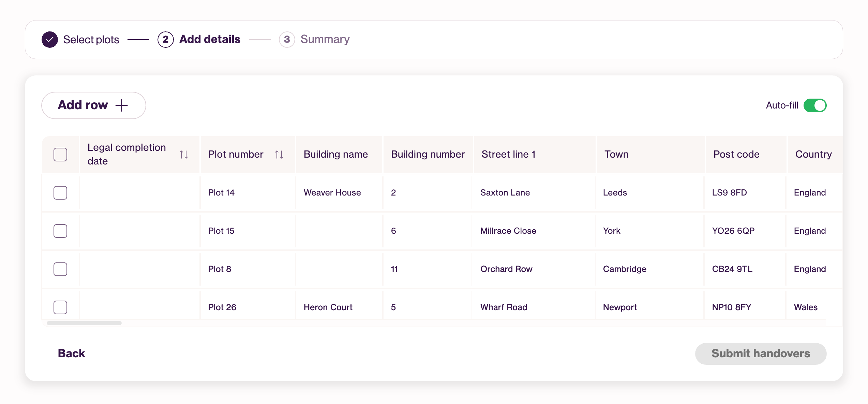Click the completed checkmark icon for Select plots
868x404 pixels.
click(50, 40)
